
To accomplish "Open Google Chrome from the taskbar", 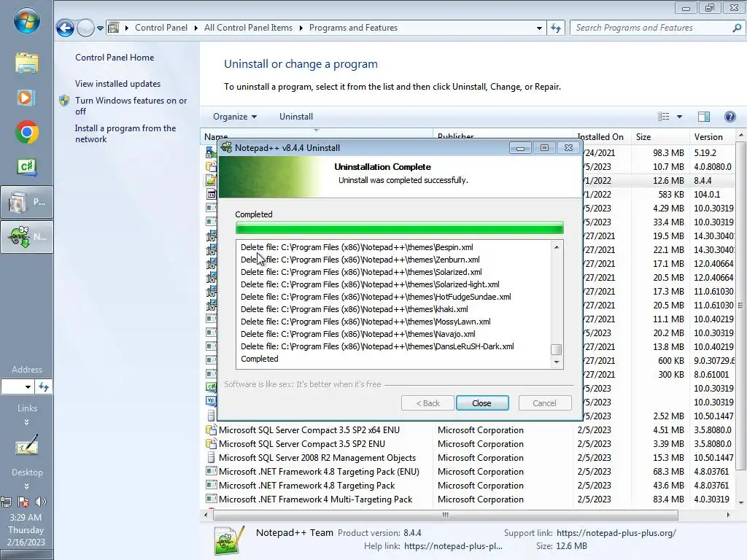I will click(27, 133).
